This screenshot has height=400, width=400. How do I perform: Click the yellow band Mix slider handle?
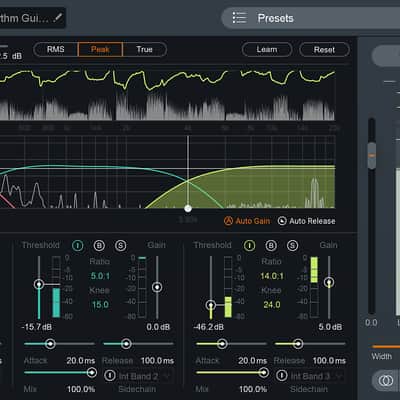[x=264, y=372]
